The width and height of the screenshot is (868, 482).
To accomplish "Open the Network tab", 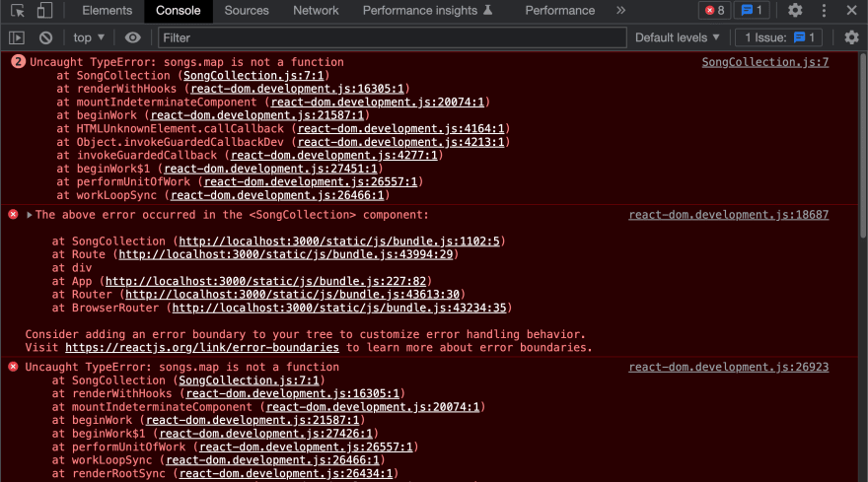I will tap(316, 11).
